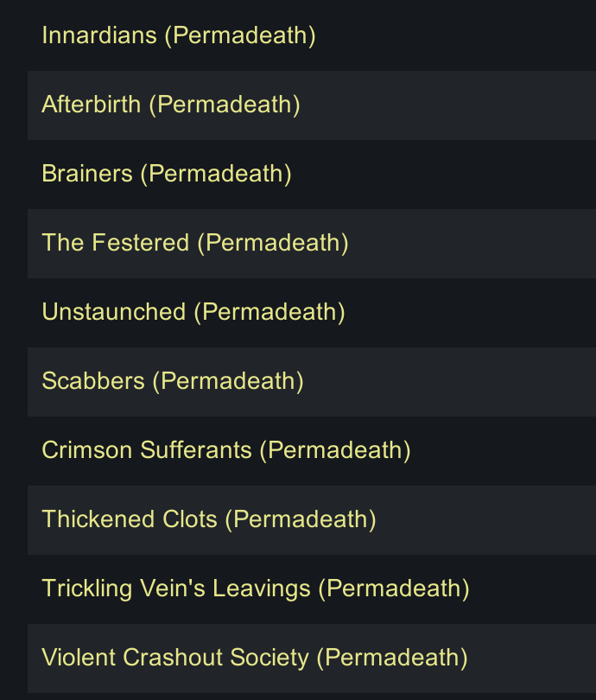This screenshot has width=596, height=700.
Task: Click the word Afterbirth in the second row
Action: coord(91,105)
